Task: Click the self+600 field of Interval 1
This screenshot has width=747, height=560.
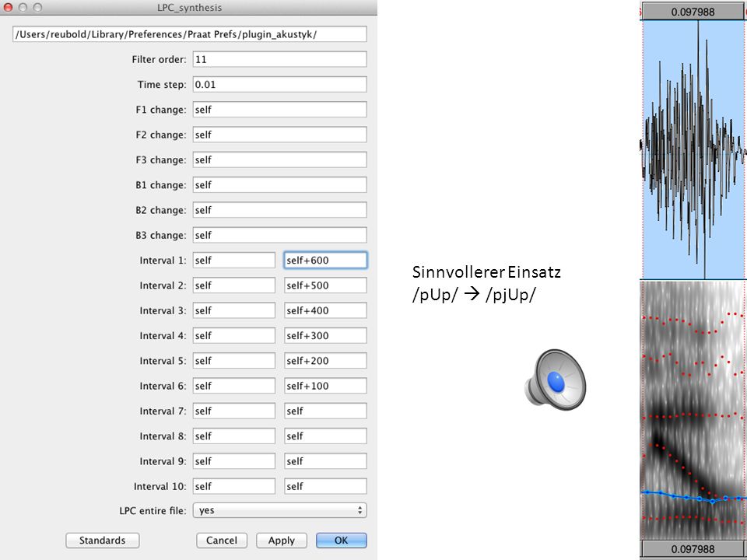Action: point(325,261)
